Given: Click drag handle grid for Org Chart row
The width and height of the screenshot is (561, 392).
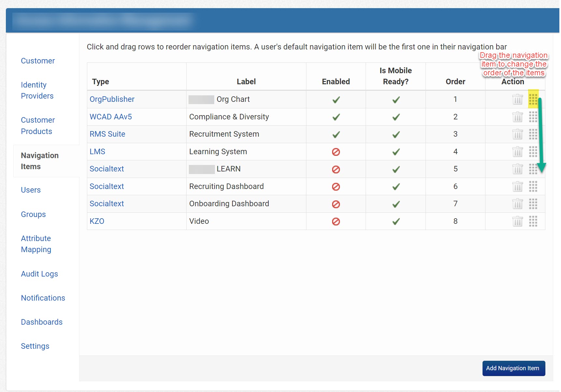Looking at the screenshot, I should point(533,99).
